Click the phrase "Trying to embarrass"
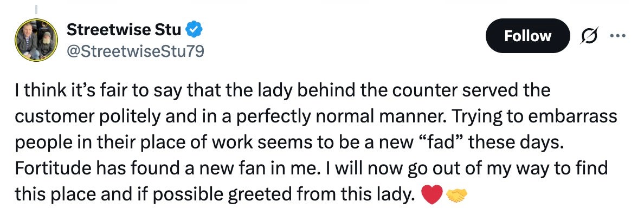Screen dimensions: 644x221 point(534,116)
